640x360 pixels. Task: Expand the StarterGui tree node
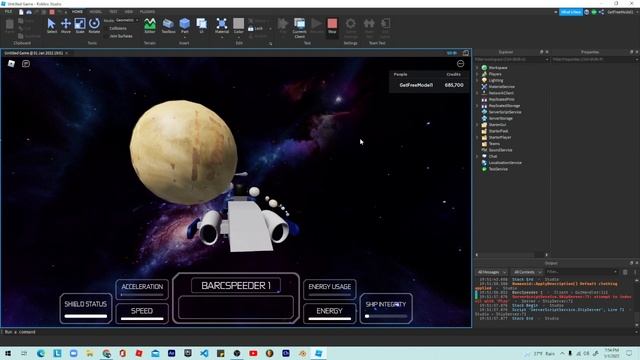477,124
